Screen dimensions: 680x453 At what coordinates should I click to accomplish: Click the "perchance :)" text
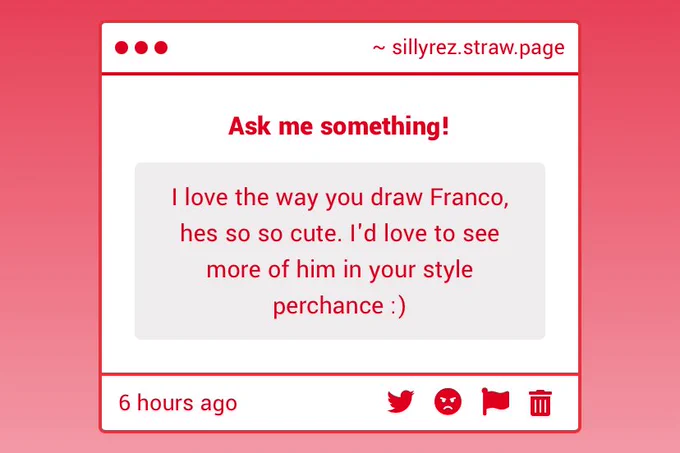340,306
